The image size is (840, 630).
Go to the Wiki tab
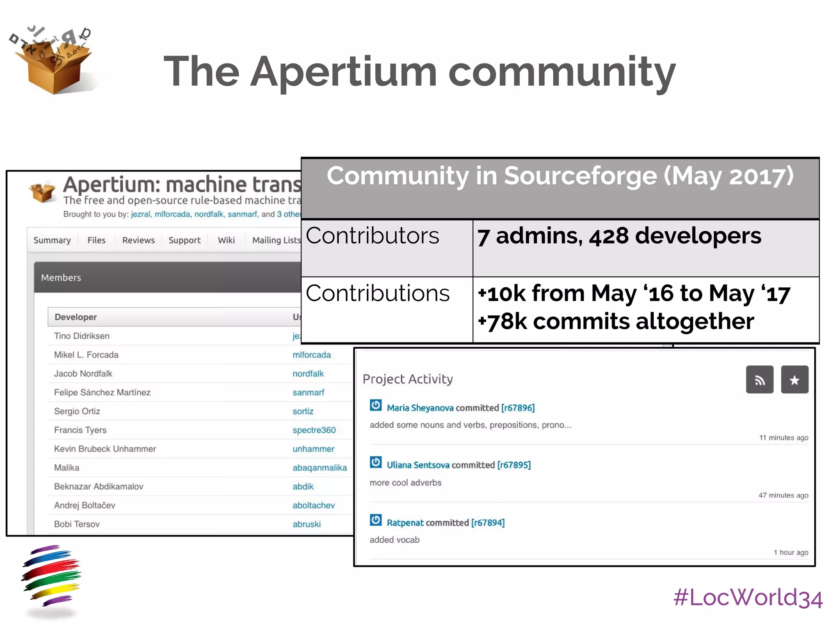pyautogui.click(x=226, y=240)
